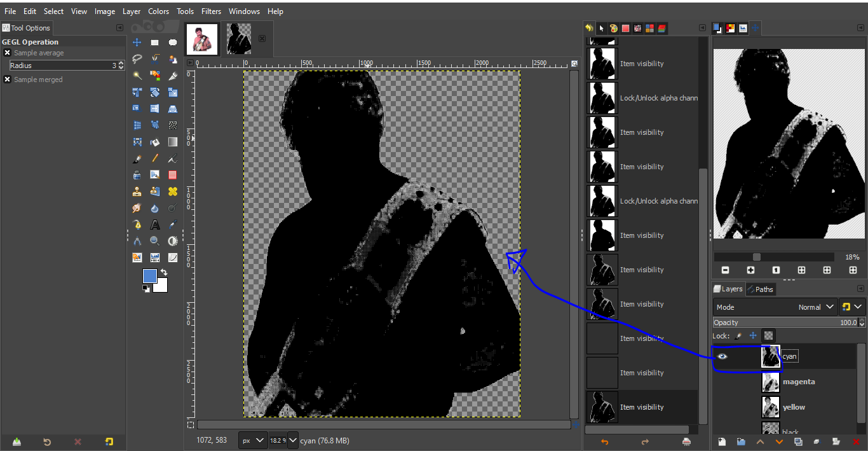Toggle the Sample average checkbox

tap(8, 53)
